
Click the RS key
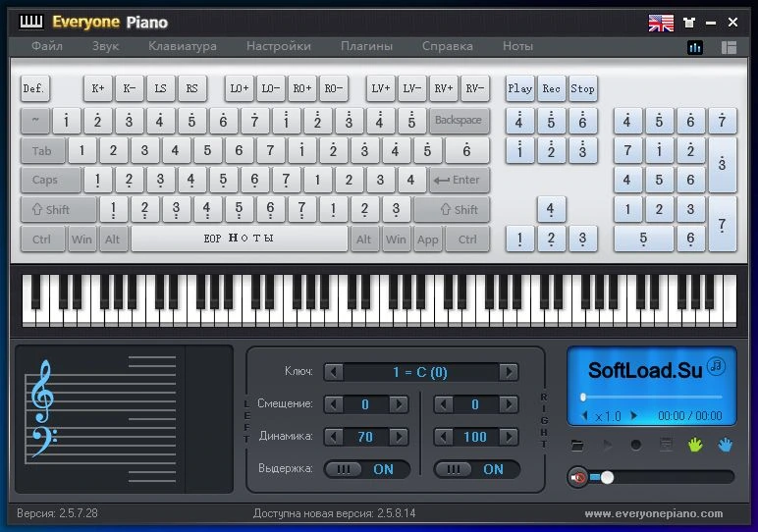coord(191,88)
